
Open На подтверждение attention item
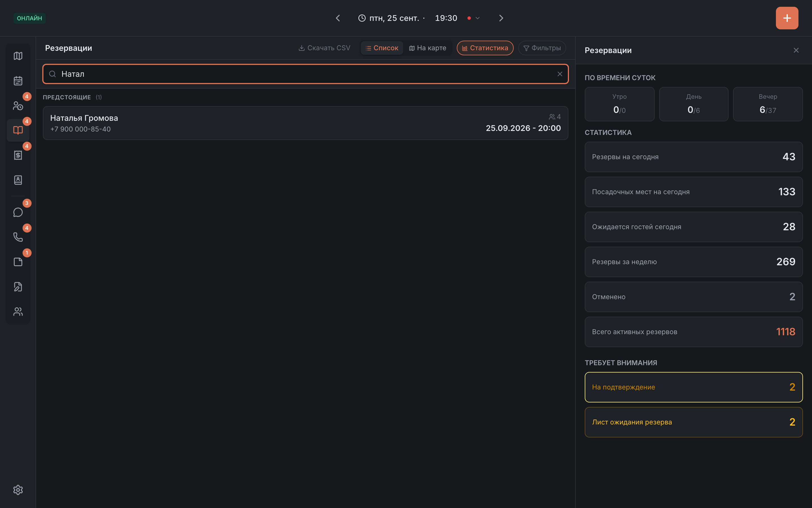click(694, 387)
